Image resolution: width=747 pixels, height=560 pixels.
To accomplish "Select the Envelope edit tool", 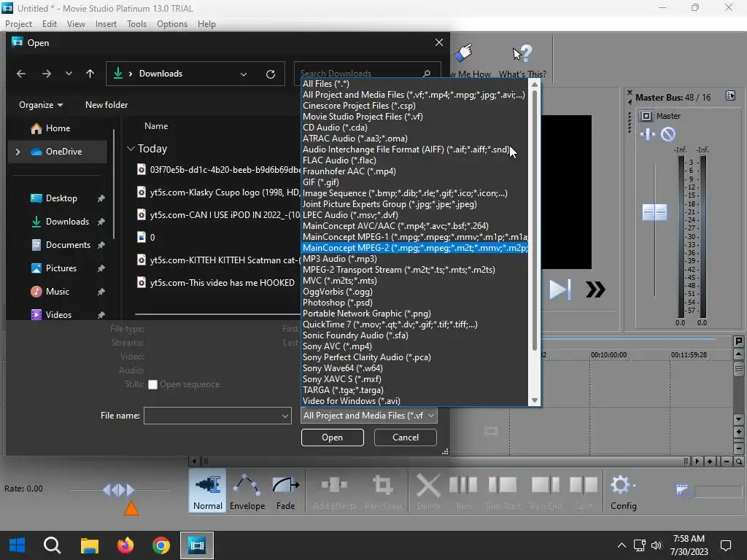I will pos(247,492).
